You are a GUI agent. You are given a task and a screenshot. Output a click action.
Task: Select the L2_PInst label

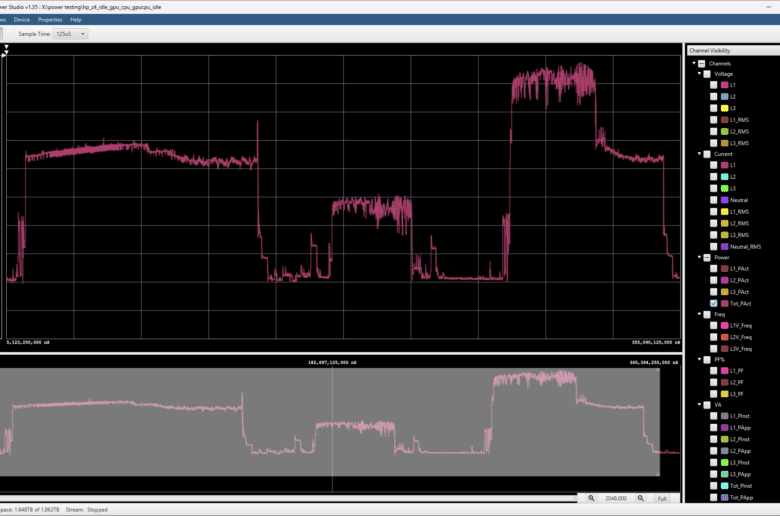[x=740, y=439]
